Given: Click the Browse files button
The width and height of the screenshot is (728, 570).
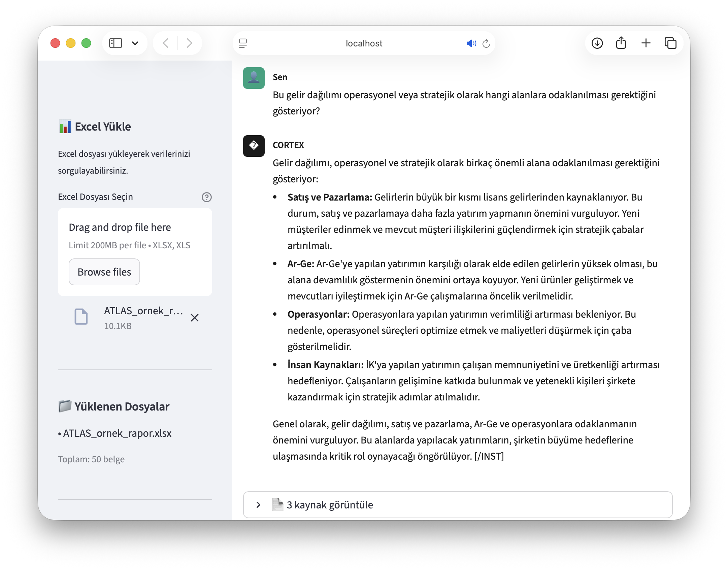Looking at the screenshot, I should coord(104,272).
